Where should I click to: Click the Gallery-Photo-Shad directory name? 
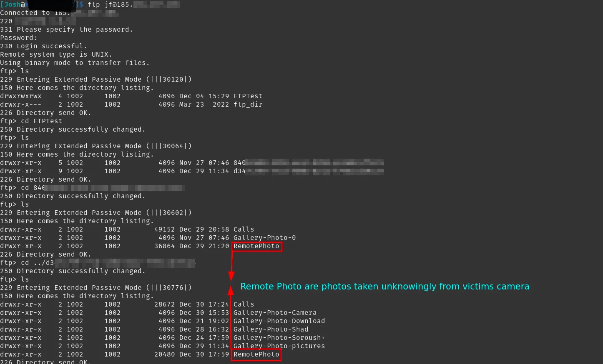coord(271,329)
